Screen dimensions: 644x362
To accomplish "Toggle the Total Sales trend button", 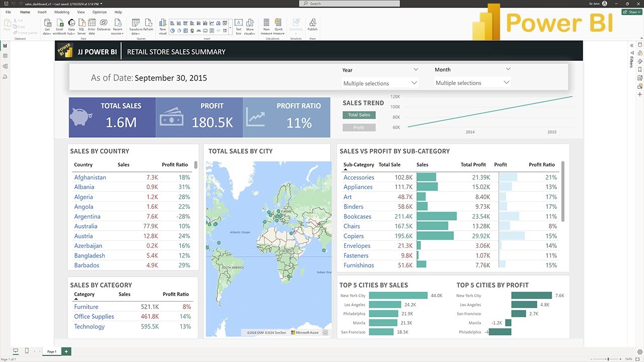I will pyautogui.click(x=359, y=115).
